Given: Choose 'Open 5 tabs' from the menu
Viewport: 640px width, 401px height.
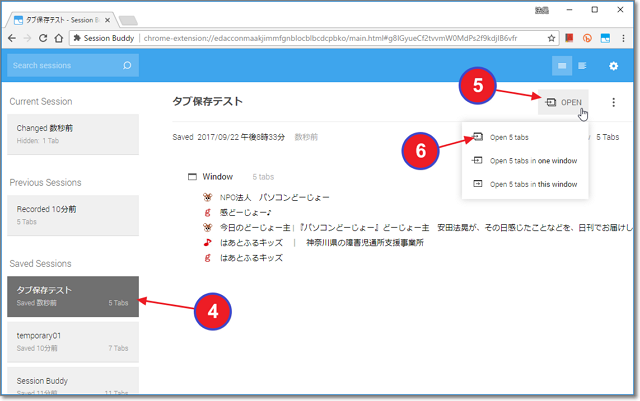Looking at the screenshot, I should click(x=511, y=137).
